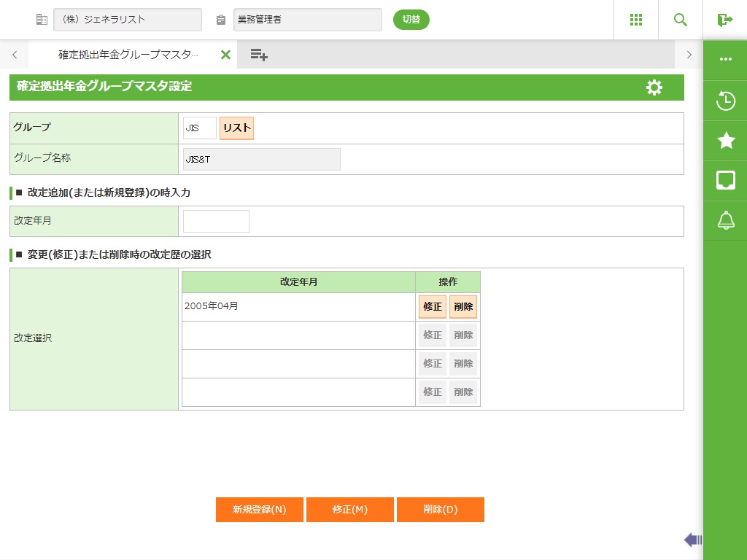
Task: Click the 改定年月 input field
Action: point(216,221)
